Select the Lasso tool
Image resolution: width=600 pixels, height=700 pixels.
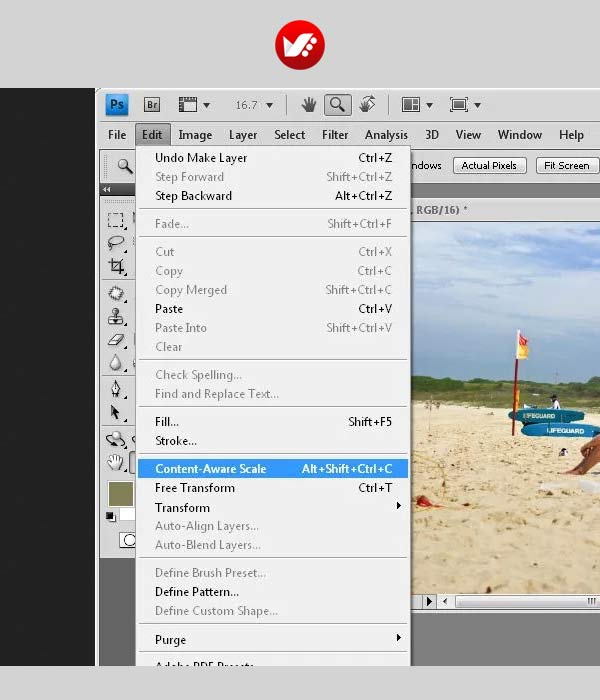tap(116, 243)
